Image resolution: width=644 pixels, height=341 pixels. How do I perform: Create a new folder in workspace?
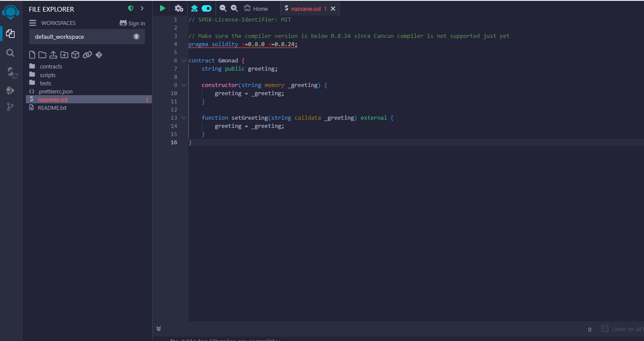42,55
